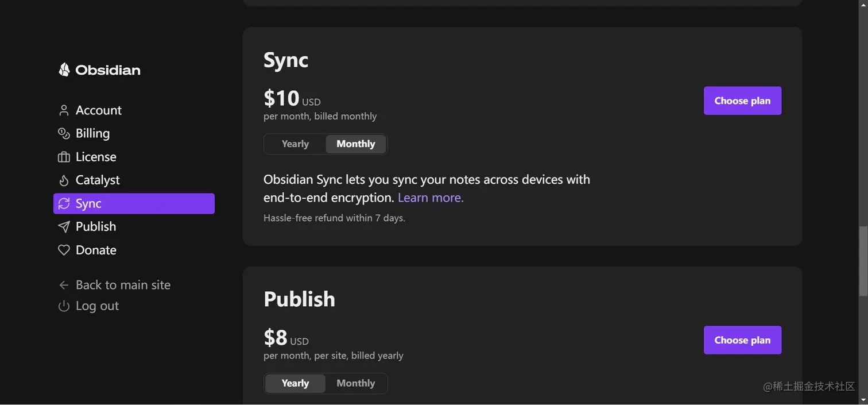The image size is (868, 405).
Task: Click the Donate heart icon
Action: pos(64,250)
